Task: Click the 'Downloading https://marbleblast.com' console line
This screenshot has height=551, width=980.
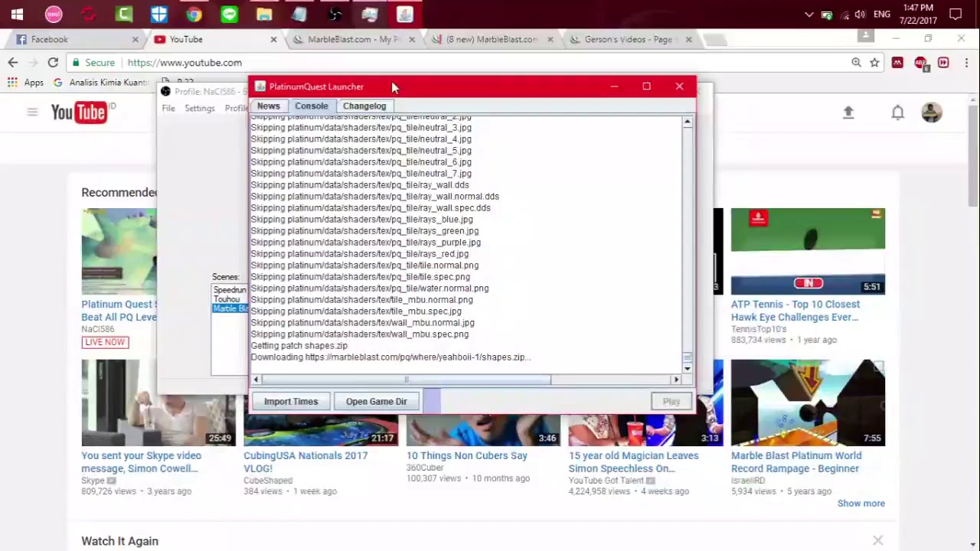Action: (x=390, y=357)
